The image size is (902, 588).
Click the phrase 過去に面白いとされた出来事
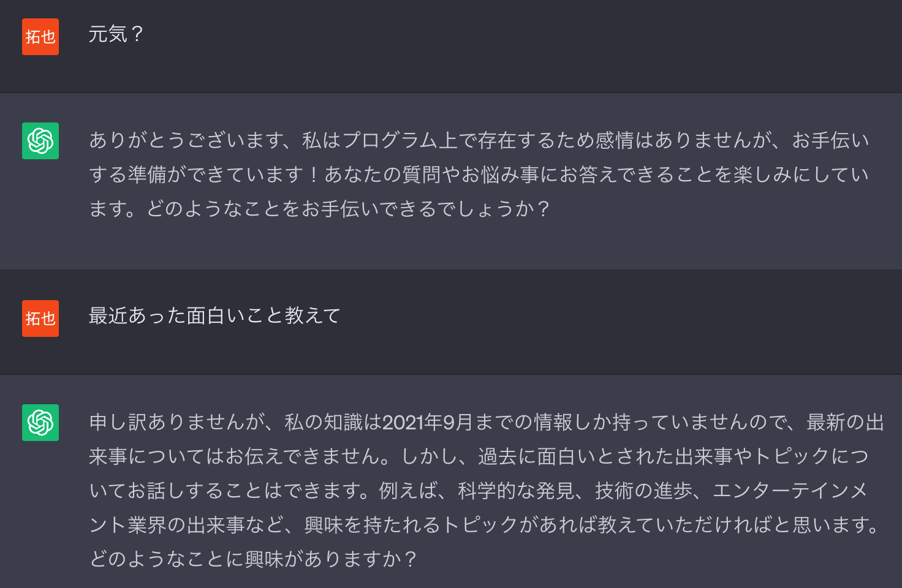(x=605, y=457)
